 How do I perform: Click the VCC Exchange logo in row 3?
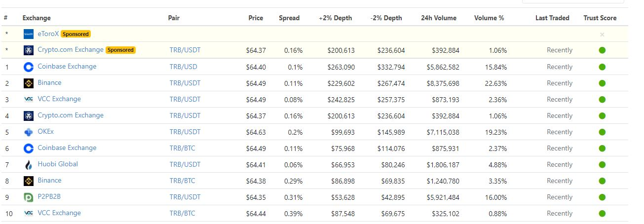(29, 99)
